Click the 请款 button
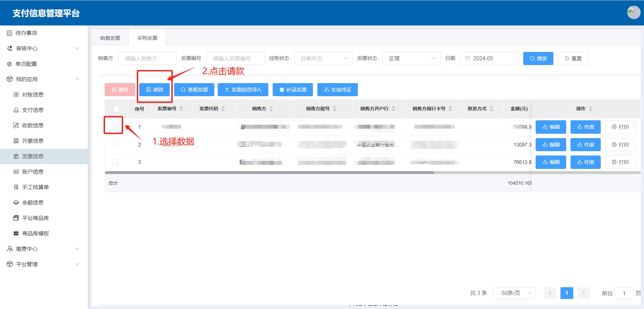 pos(155,90)
